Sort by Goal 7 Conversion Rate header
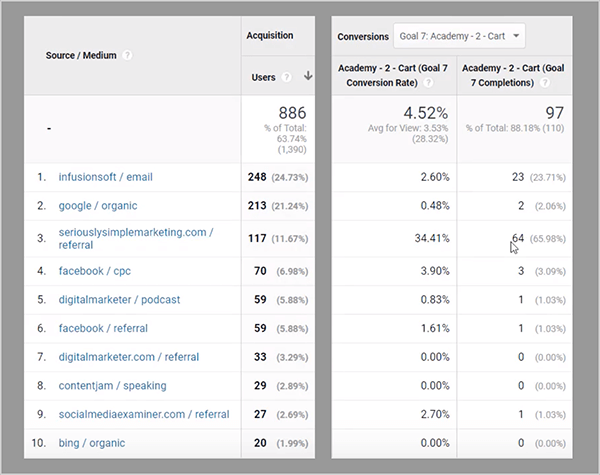The height and width of the screenshot is (475, 600). 393,75
